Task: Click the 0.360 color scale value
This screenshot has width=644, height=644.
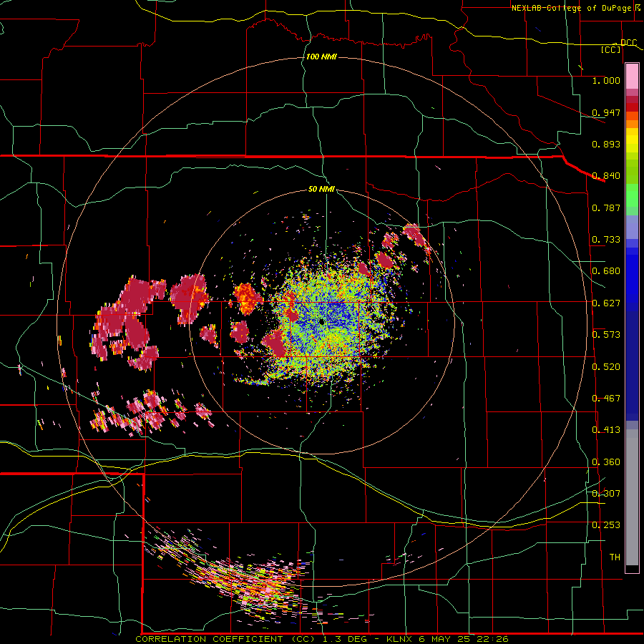Action: [606, 462]
